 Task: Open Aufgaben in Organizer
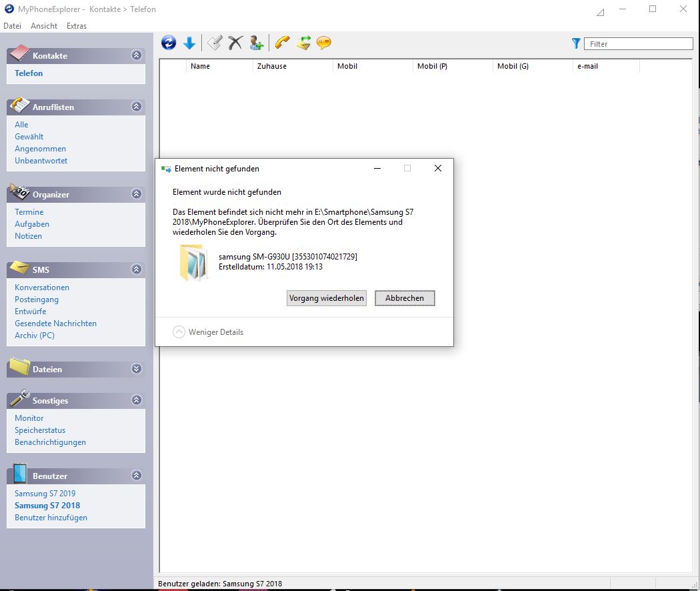pos(32,224)
